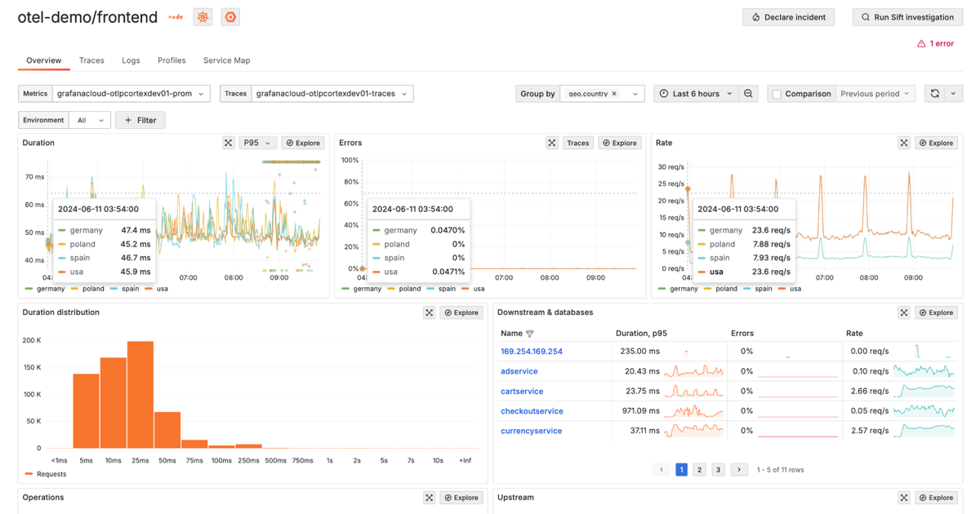Viewport: 980px width, 514px height.
Task: Open the Last 6 hours time picker
Action: point(695,94)
